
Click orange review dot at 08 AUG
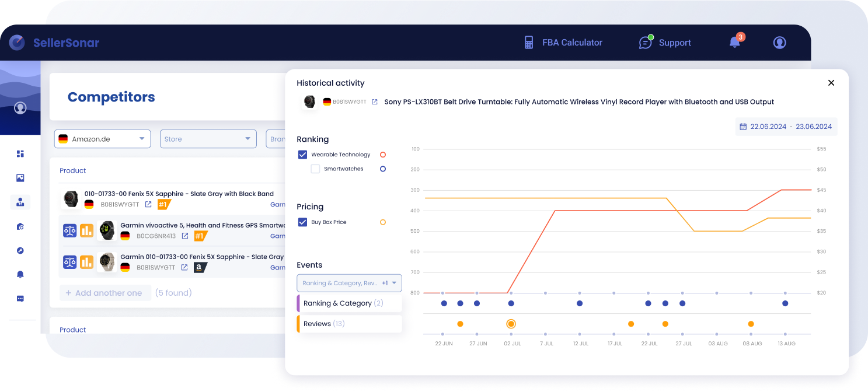click(x=751, y=324)
